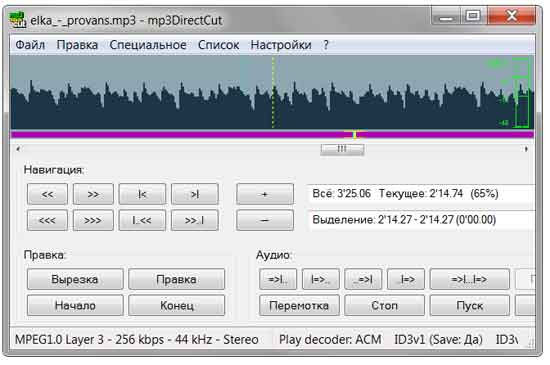Zoom out with the minus button

[x=265, y=220]
